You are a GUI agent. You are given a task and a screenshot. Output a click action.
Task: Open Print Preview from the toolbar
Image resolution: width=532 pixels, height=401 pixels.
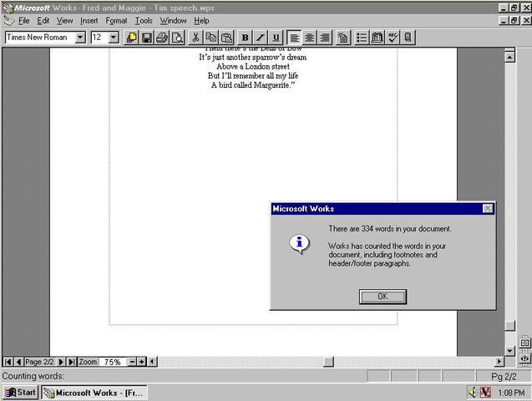[x=177, y=38]
